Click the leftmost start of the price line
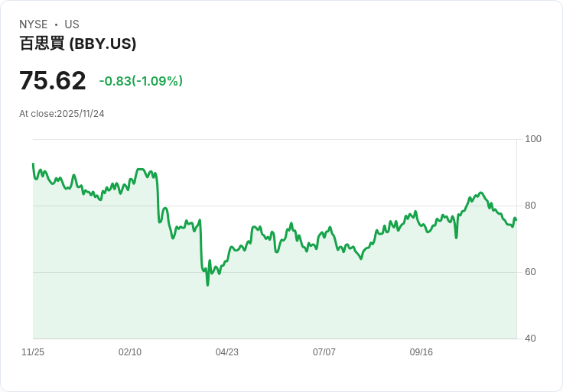Viewport: 563px width, 392px height. click(x=33, y=164)
